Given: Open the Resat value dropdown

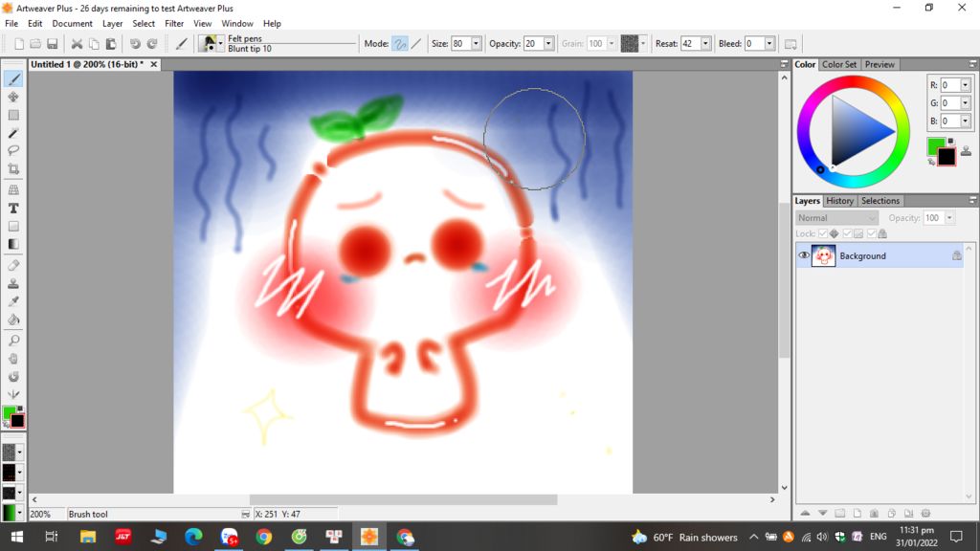Looking at the screenshot, I should 705,44.
